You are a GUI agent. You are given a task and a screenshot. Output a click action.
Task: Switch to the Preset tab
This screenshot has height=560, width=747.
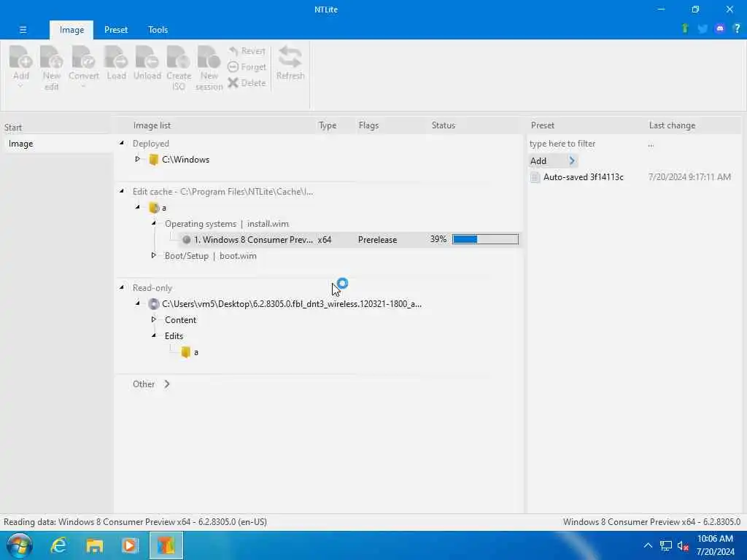click(x=116, y=29)
